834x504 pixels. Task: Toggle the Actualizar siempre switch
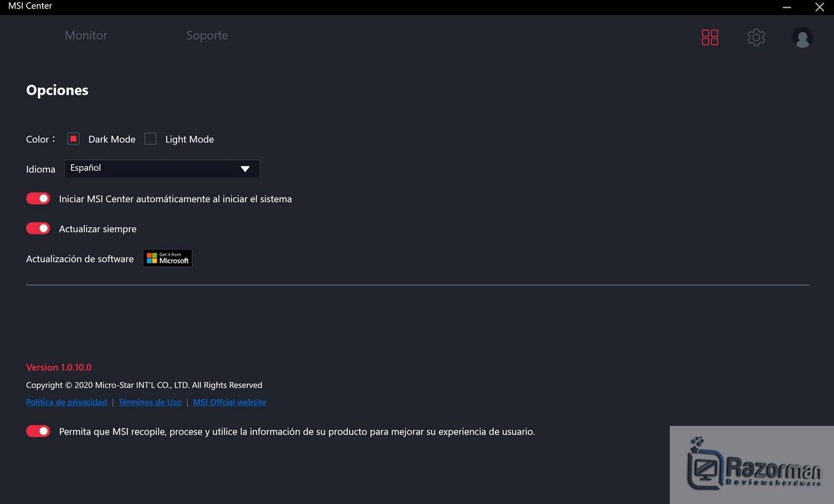[x=38, y=228]
